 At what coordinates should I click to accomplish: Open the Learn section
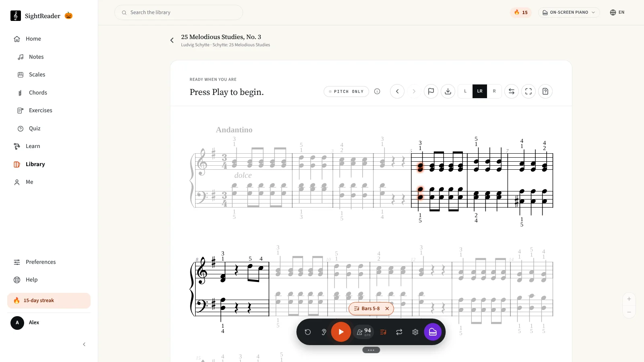tap(49, 146)
